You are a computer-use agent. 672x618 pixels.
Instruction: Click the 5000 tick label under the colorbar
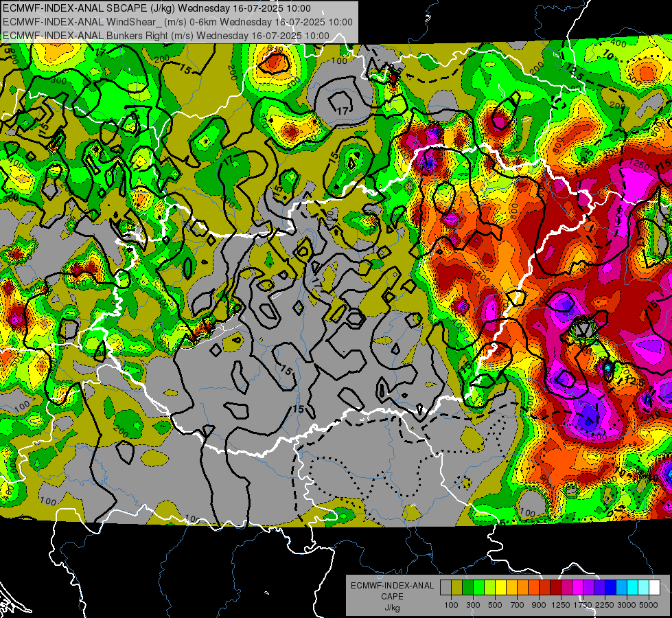(649, 605)
